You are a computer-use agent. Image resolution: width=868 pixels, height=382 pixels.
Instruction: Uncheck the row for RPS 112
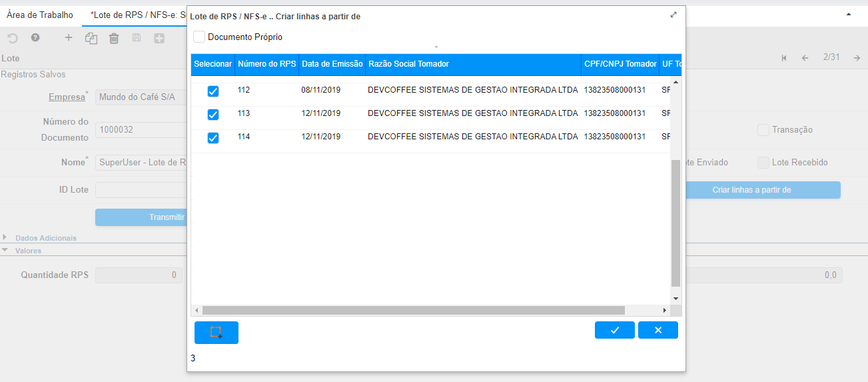tap(213, 91)
